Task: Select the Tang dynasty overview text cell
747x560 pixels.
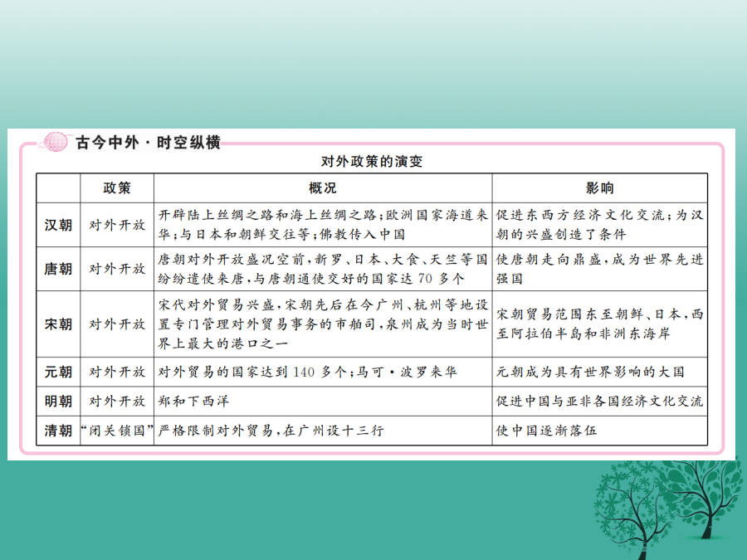Action: pyautogui.click(x=322, y=269)
